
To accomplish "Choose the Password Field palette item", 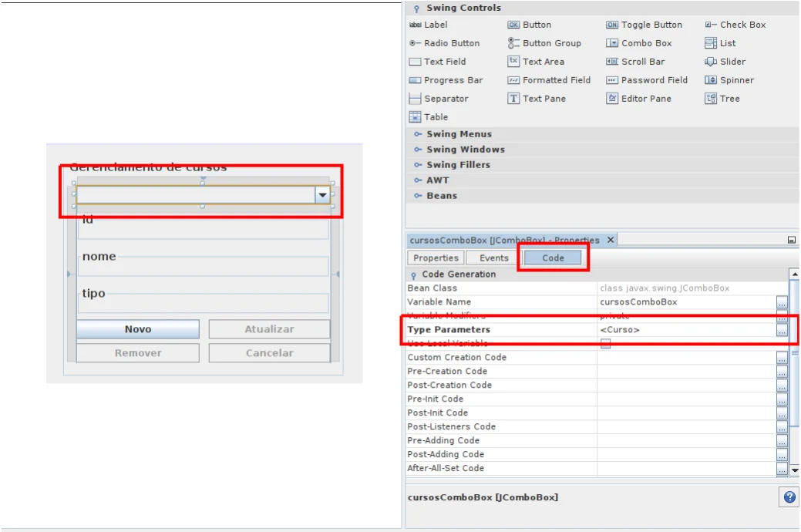I will (x=647, y=79).
